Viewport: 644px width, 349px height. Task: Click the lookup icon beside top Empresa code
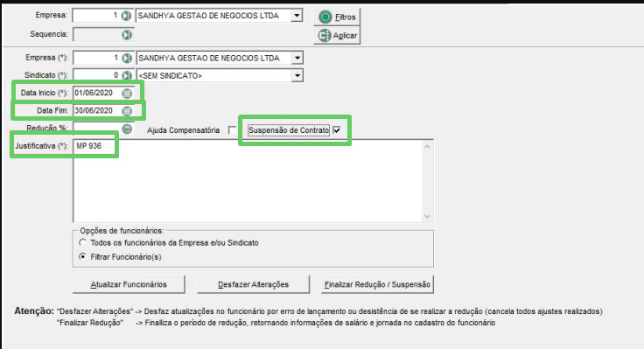[127, 16]
